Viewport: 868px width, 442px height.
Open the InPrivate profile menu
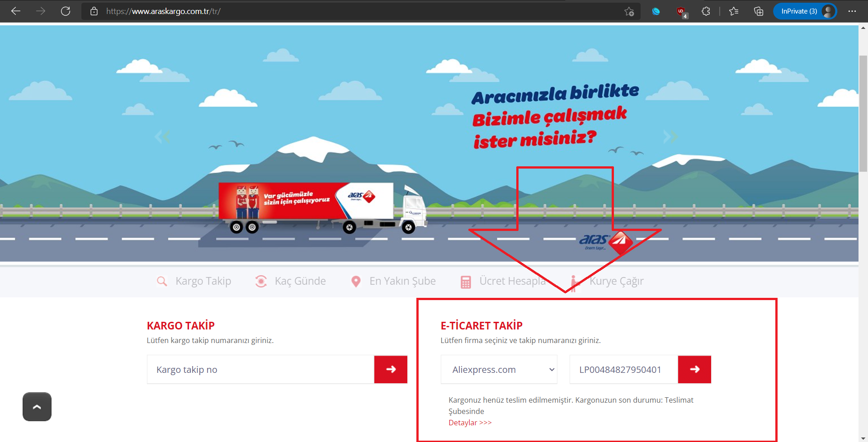805,11
